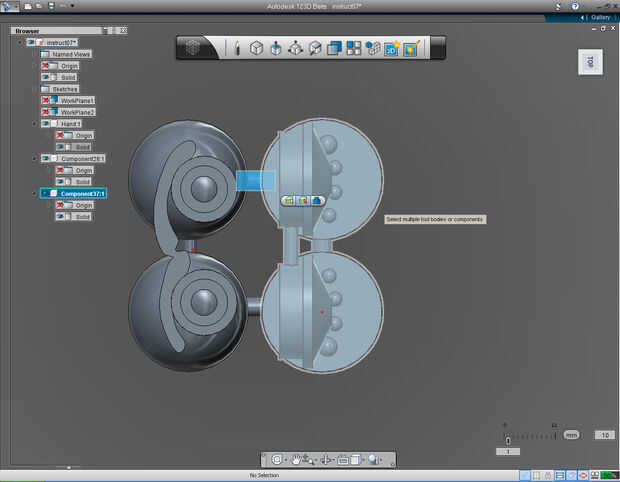Open the Combine overlapping squares tool

pos(334,48)
